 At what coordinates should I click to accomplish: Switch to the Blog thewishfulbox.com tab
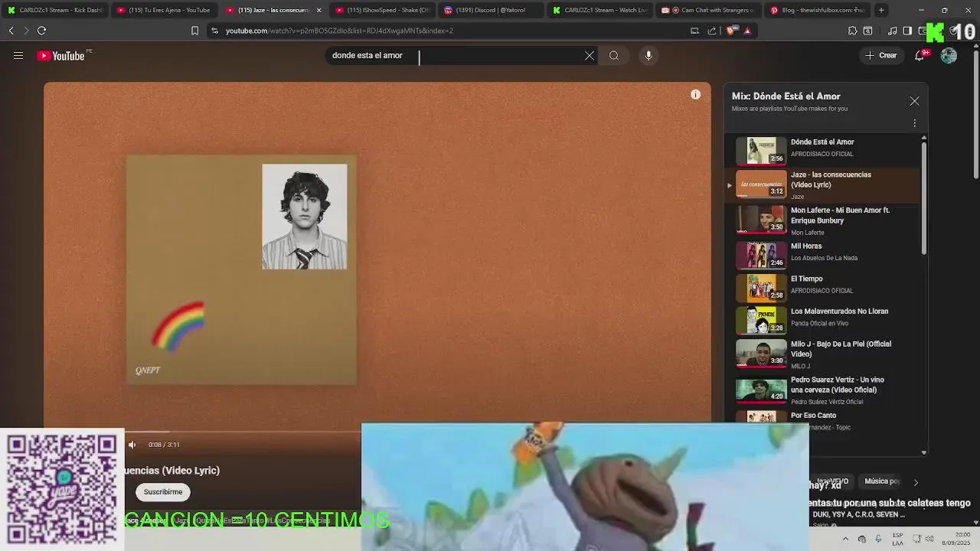coord(817,10)
